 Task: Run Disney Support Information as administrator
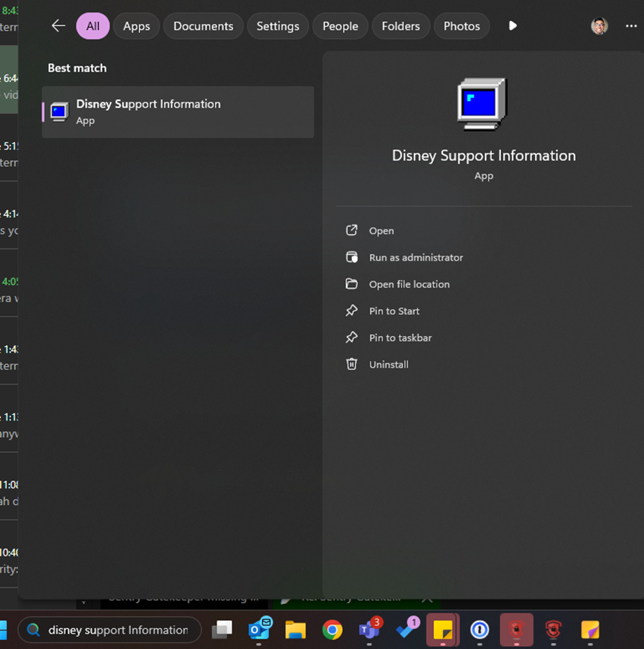(415, 257)
